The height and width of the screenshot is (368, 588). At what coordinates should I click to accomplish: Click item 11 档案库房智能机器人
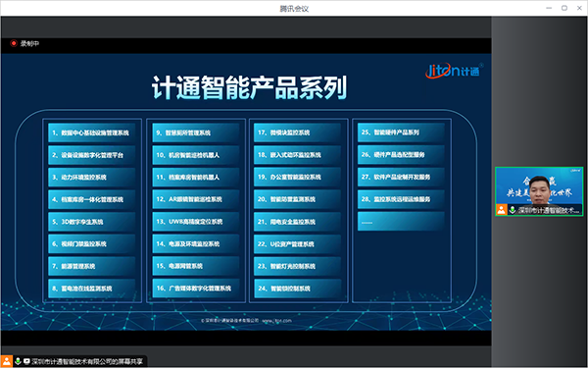click(x=196, y=178)
